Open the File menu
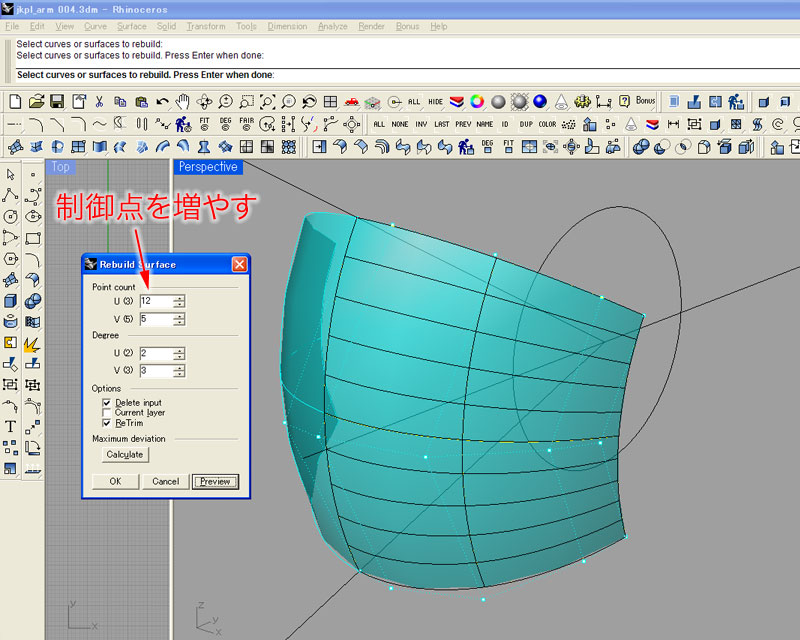This screenshot has width=800, height=640. point(12,26)
